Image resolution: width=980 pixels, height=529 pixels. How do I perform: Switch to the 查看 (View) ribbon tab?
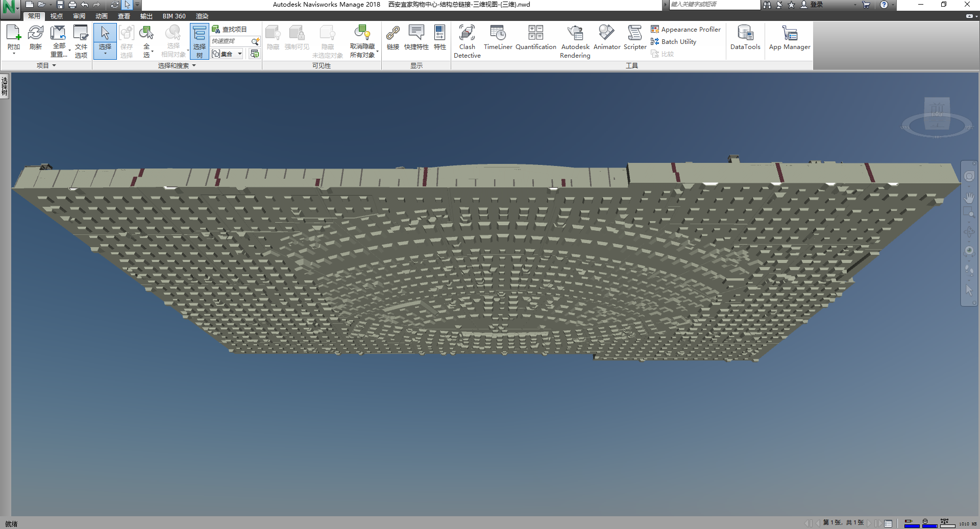[124, 16]
